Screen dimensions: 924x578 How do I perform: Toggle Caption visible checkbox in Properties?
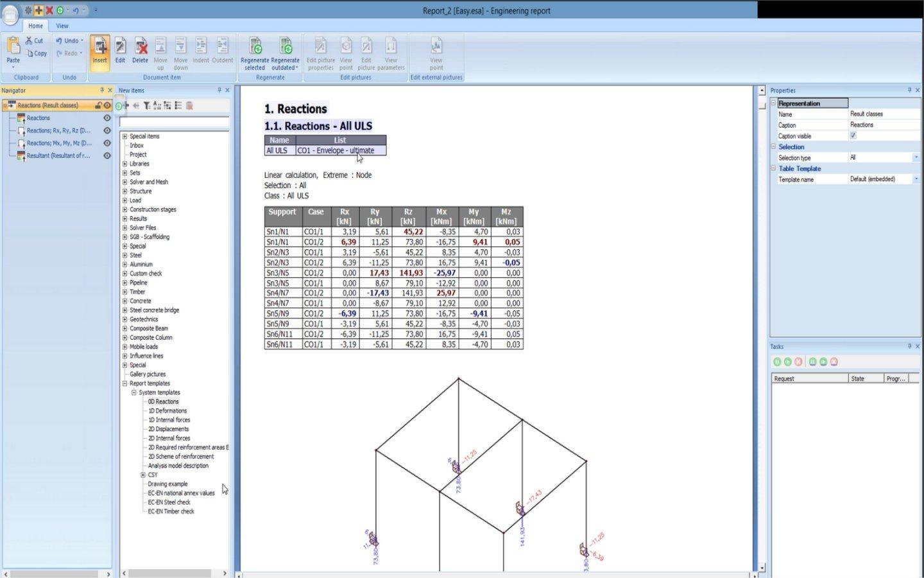[x=853, y=136]
